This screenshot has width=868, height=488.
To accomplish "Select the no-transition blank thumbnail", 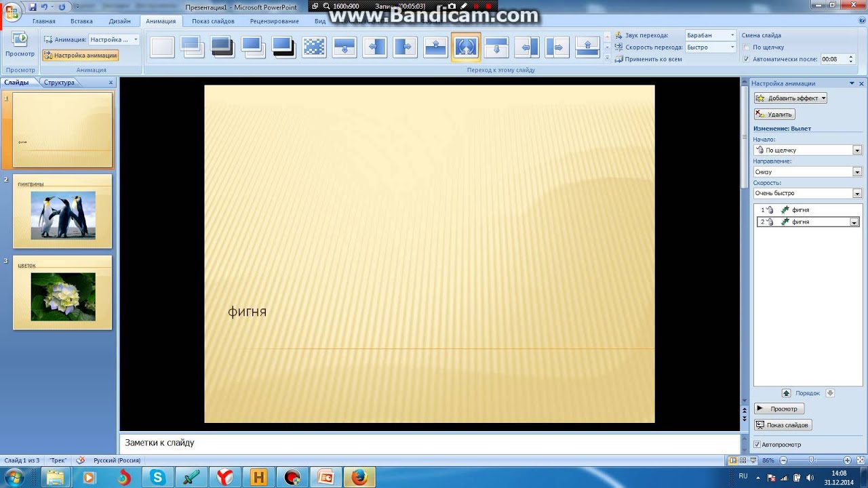I will (x=162, y=47).
